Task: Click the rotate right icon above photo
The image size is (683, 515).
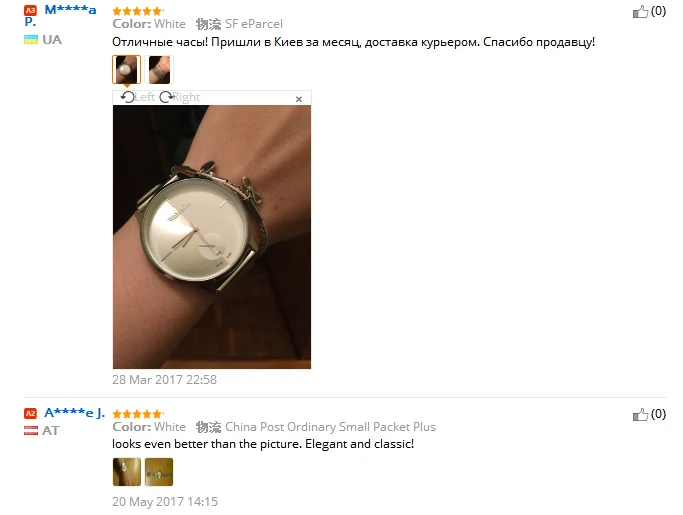Action: 166,97
